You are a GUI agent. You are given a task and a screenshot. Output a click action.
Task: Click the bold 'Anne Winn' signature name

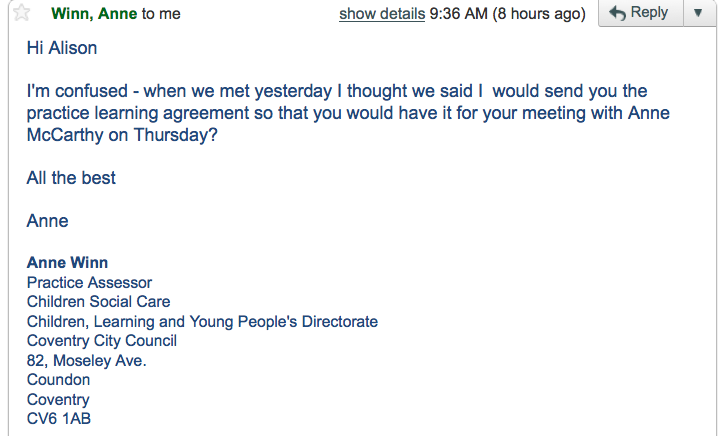pyautogui.click(x=67, y=263)
